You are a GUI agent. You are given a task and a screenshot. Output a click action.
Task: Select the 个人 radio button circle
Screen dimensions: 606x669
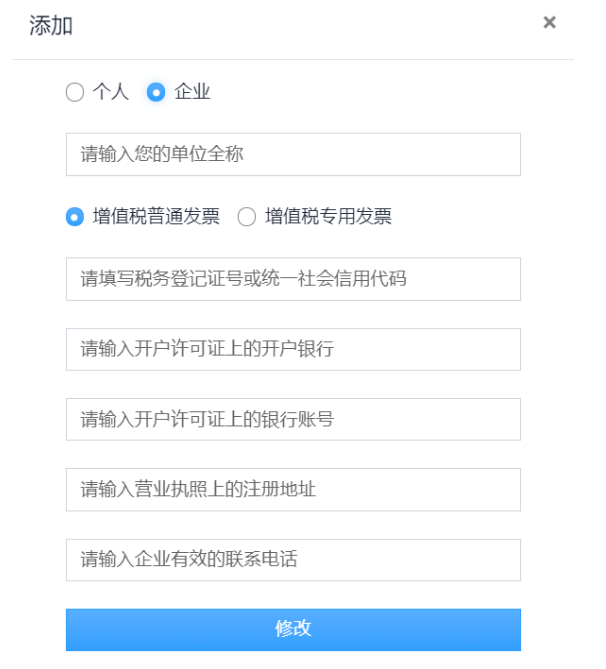pyautogui.click(x=75, y=93)
